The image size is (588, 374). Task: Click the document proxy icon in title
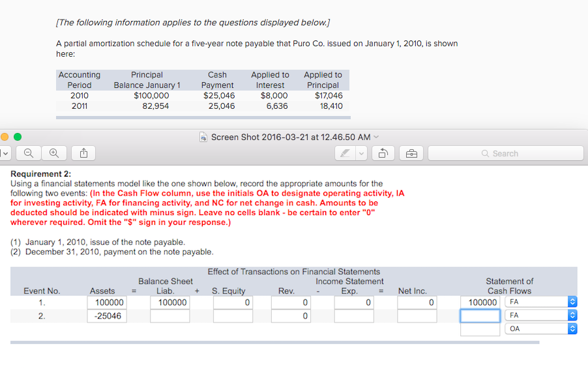(x=203, y=137)
